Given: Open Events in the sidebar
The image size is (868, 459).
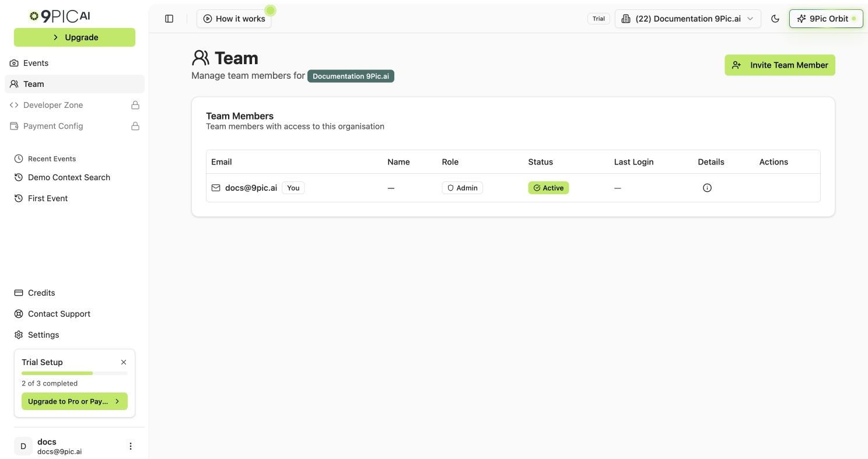Looking at the screenshot, I should [x=75, y=63].
